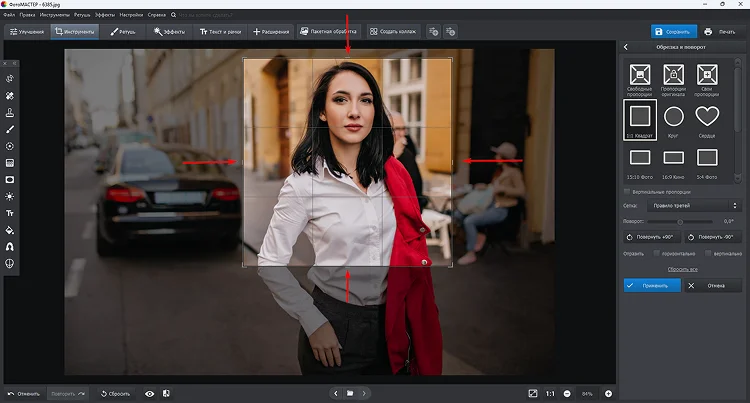Open the Эффекты menu in the menu bar
This screenshot has width=750, height=403.
click(105, 15)
